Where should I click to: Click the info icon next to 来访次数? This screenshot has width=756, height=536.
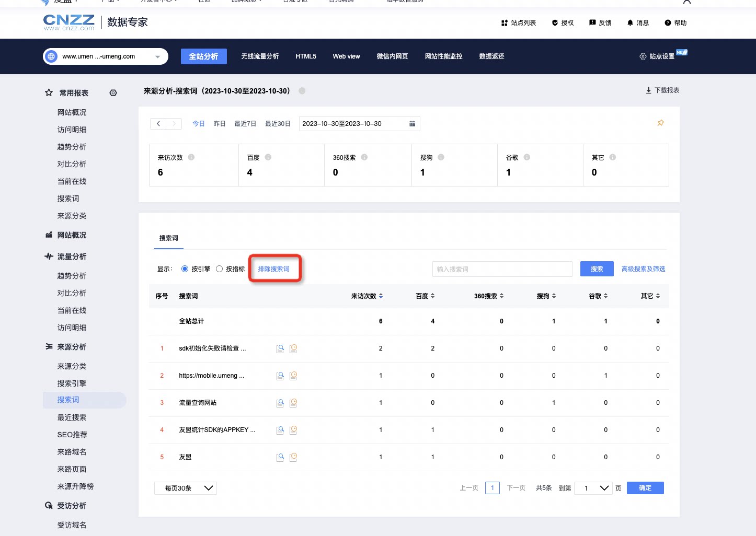coord(191,157)
